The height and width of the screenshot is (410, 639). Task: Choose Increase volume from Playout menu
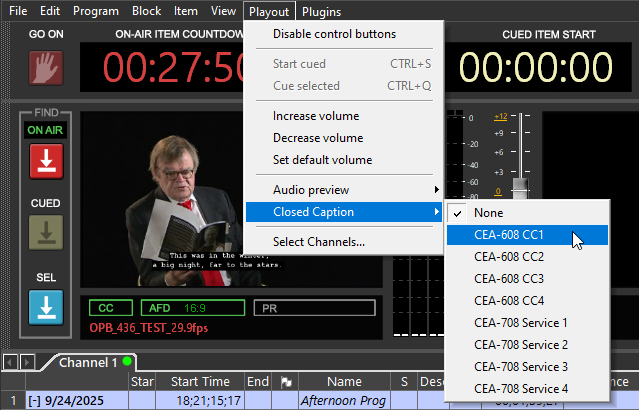pyautogui.click(x=344, y=116)
